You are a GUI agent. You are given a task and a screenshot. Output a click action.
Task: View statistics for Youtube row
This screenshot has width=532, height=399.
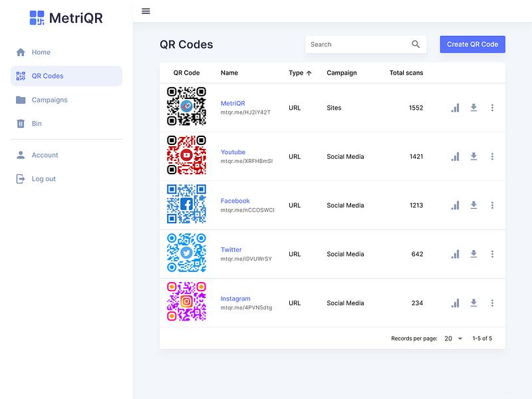pos(456,157)
